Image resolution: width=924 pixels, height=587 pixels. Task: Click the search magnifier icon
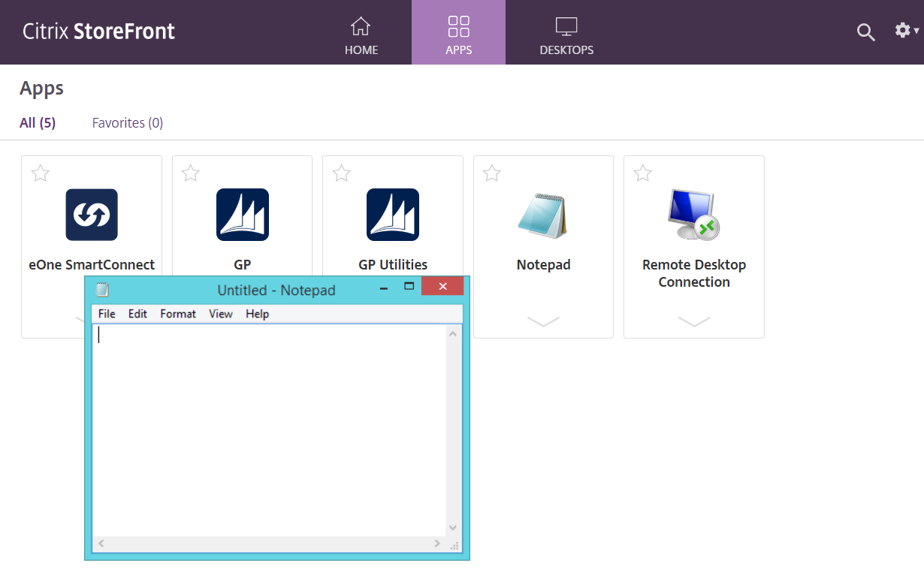click(x=866, y=32)
